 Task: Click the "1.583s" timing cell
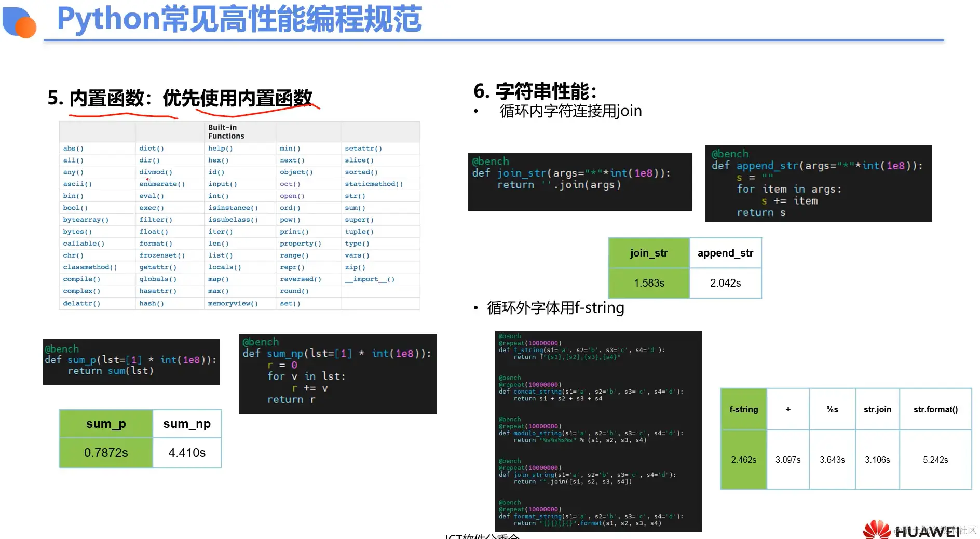click(649, 283)
